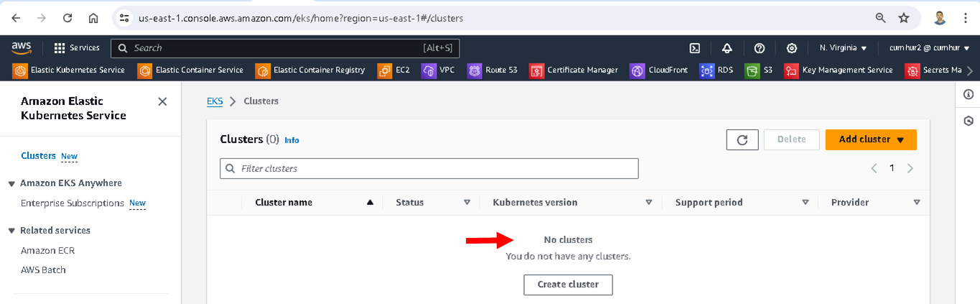Go to previous page of clusters
Image resolution: width=980 pixels, height=304 pixels.
click(874, 168)
